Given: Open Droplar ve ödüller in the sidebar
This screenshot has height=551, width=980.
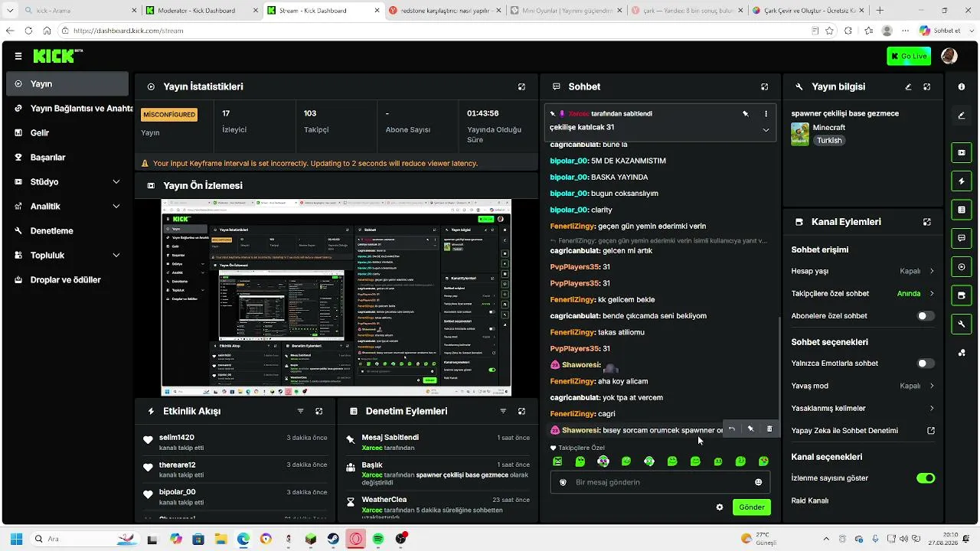Looking at the screenshot, I should [67, 280].
